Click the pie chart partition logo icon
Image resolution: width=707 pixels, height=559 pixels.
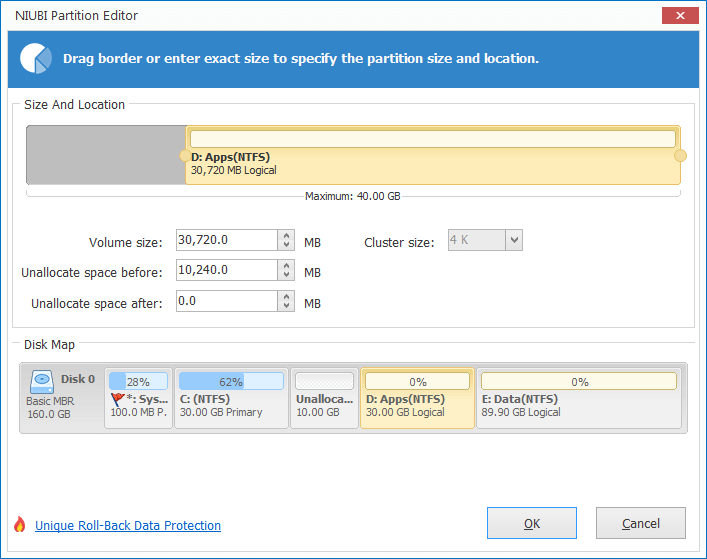(36, 59)
